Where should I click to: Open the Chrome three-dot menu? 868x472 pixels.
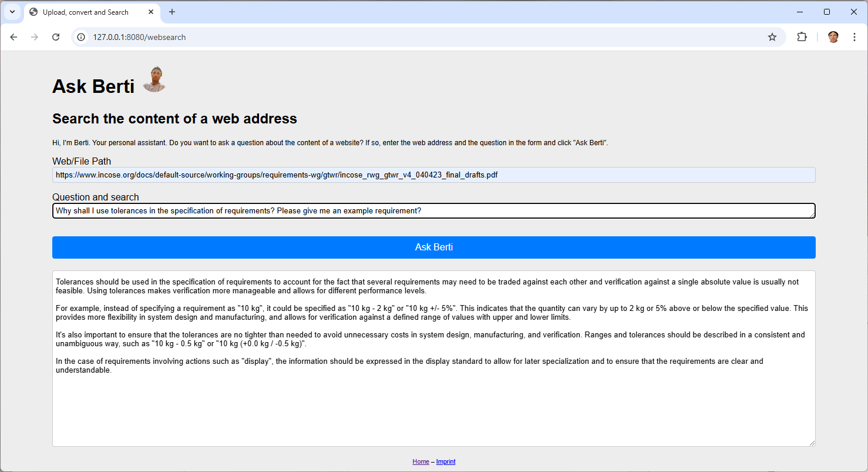[854, 36]
